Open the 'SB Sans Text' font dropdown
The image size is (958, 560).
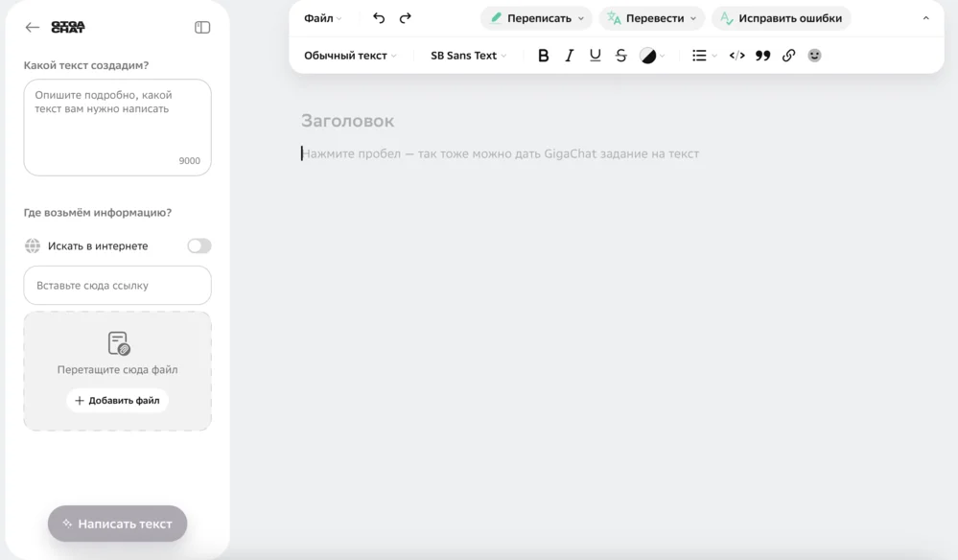click(x=469, y=56)
